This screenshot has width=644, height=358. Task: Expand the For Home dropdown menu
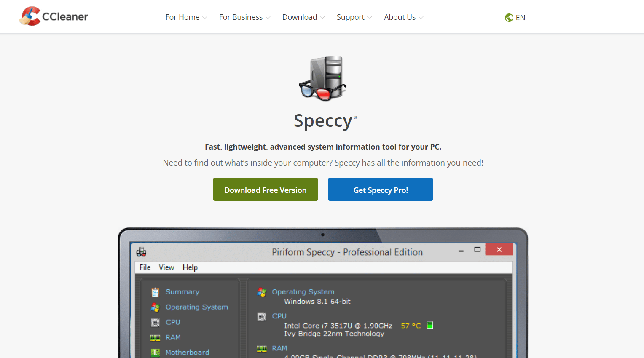point(186,17)
